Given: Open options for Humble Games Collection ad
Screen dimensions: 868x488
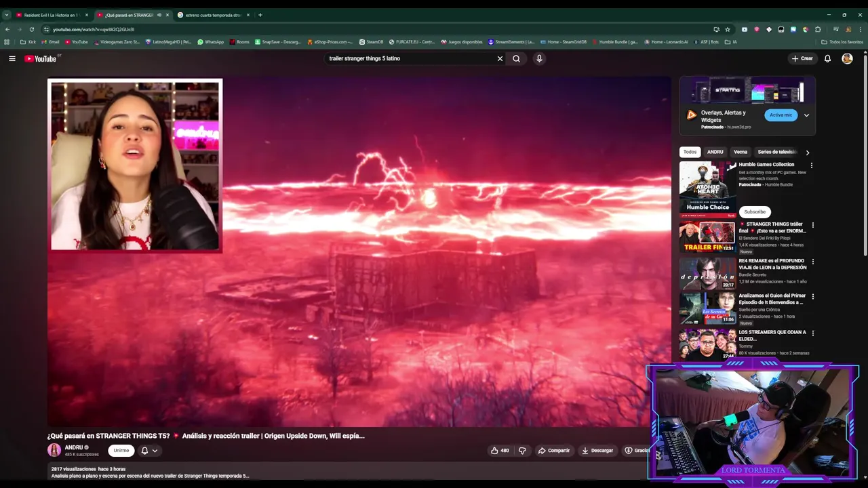Looking at the screenshot, I should click(x=812, y=165).
